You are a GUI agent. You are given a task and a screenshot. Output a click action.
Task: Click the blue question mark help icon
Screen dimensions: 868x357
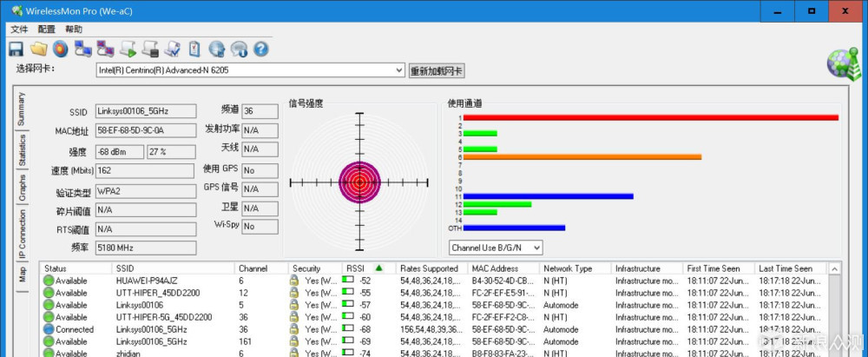click(261, 50)
